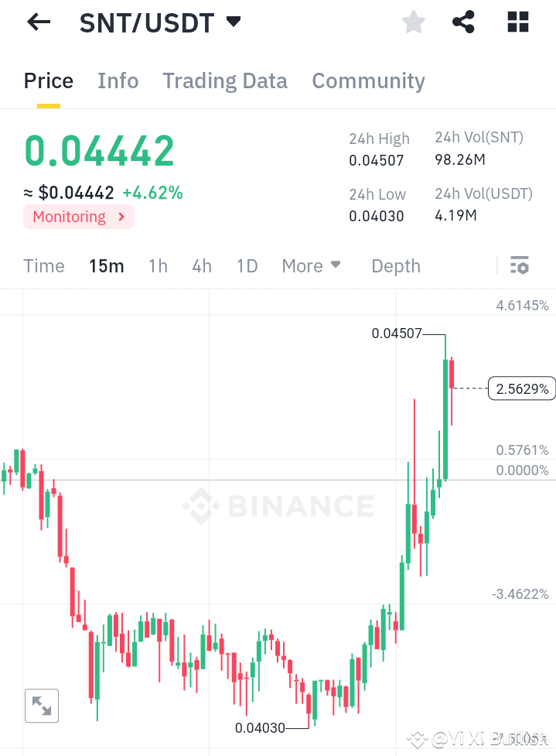Open chart indicator settings icon

(x=519, y=265)
